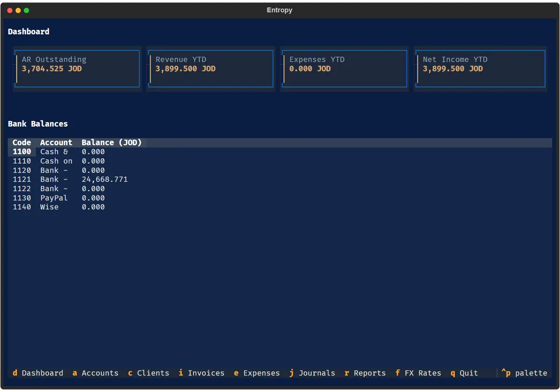The image size is (560, 392).
Task: Click the Cash on account cell
Action: pyautogui.click(x=56, y=161)
